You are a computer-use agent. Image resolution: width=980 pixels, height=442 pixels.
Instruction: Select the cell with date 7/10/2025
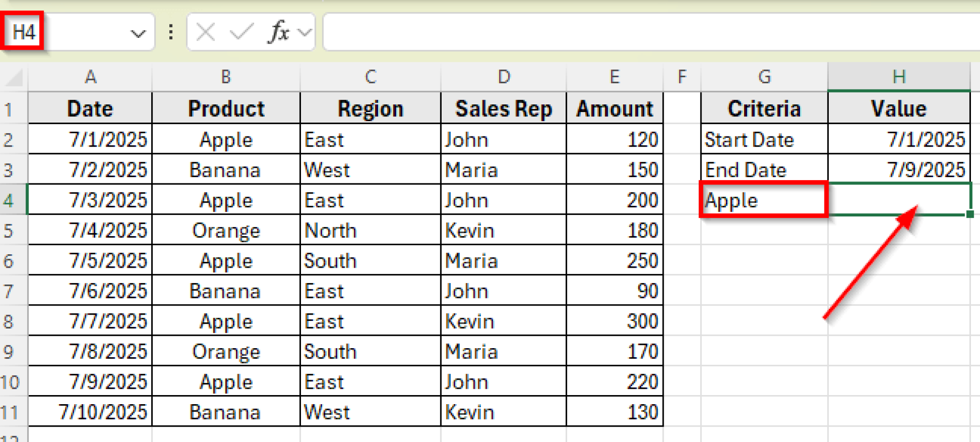tap(90, 411)
